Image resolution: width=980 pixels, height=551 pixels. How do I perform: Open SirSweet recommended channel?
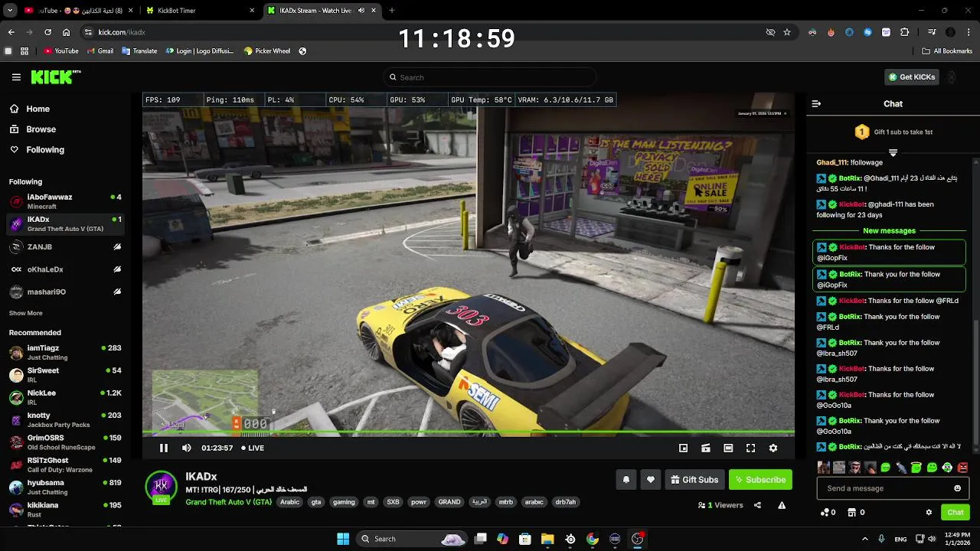65,375
